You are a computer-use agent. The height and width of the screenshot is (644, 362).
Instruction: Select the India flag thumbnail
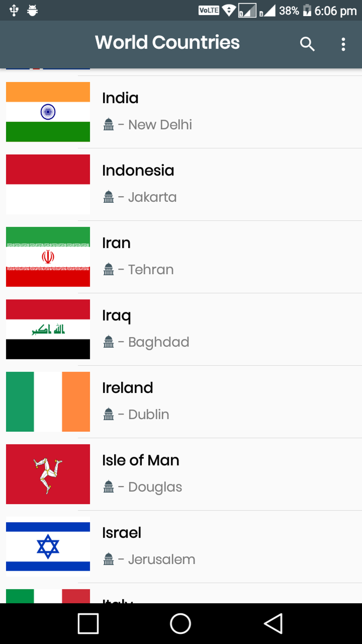point(48,111)
